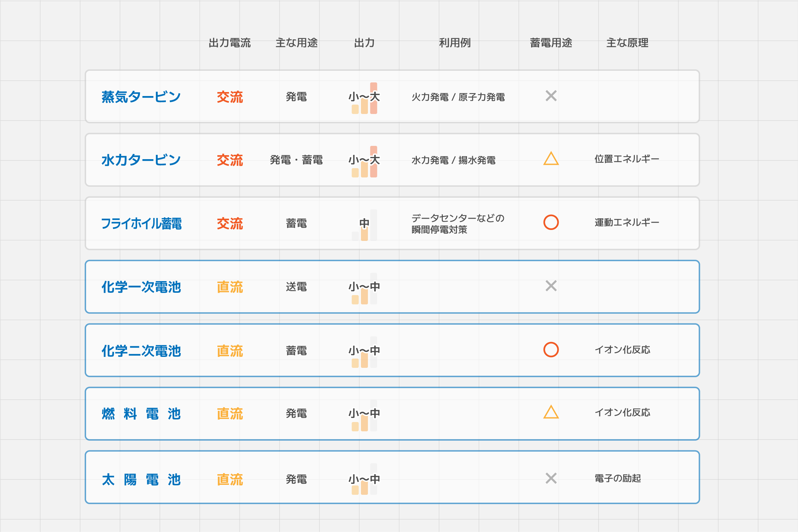The image size is (798, 532).
Task: Click the triangle icon in 燃料電池 row
Action: 551,412
